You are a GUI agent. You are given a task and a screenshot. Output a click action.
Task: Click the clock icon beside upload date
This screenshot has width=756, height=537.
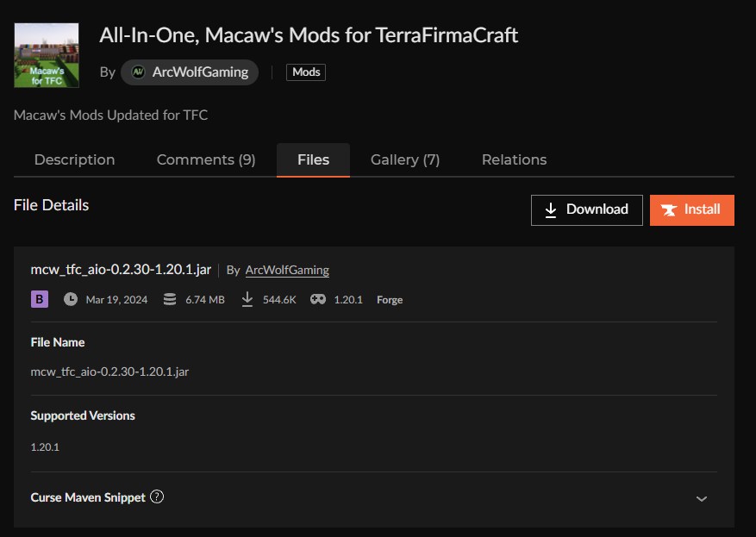(70, 300)
